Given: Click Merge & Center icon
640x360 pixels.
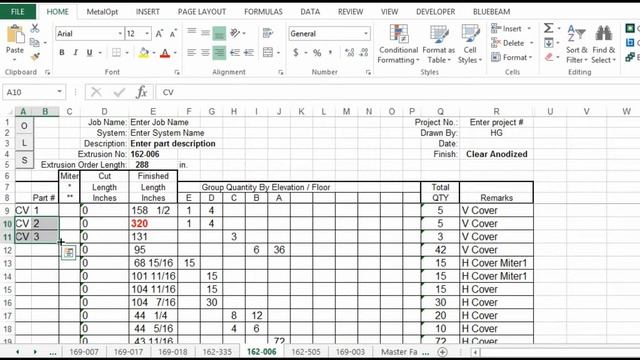Looking at the screenshot, I should pos(268,52).
